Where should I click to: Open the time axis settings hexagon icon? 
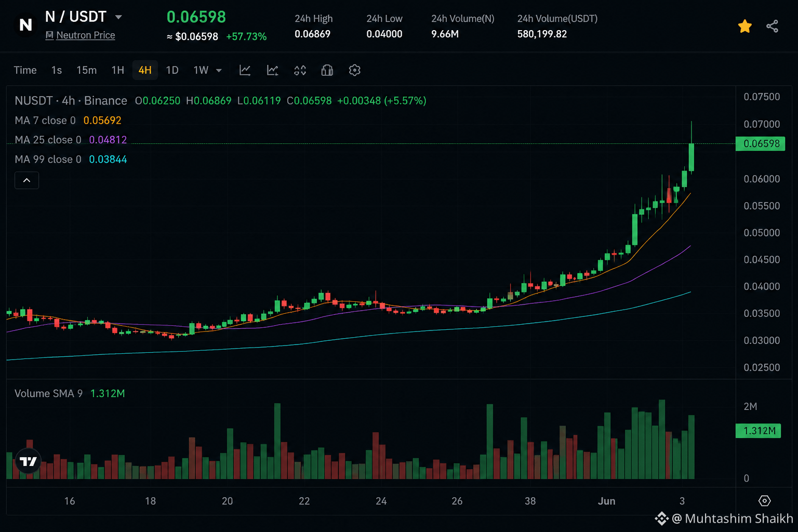[x=764, y=501]
